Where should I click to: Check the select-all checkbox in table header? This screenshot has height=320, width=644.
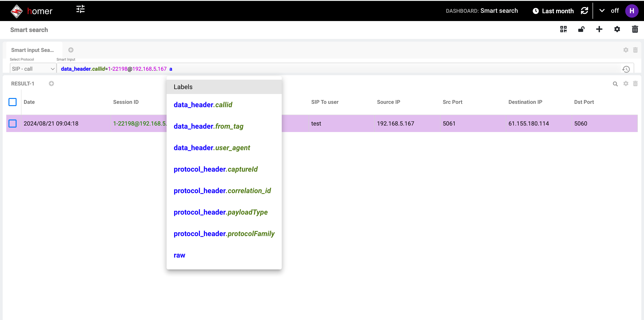click(13, 102)
